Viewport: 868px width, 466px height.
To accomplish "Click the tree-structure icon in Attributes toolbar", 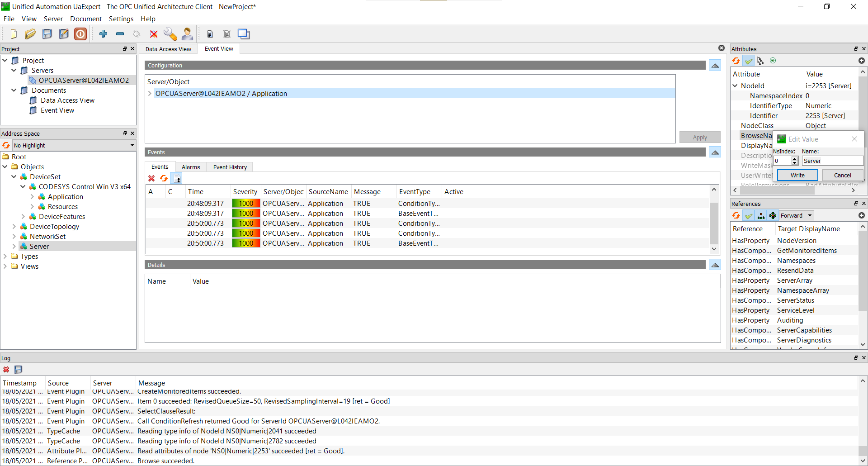I will point(760,61).
